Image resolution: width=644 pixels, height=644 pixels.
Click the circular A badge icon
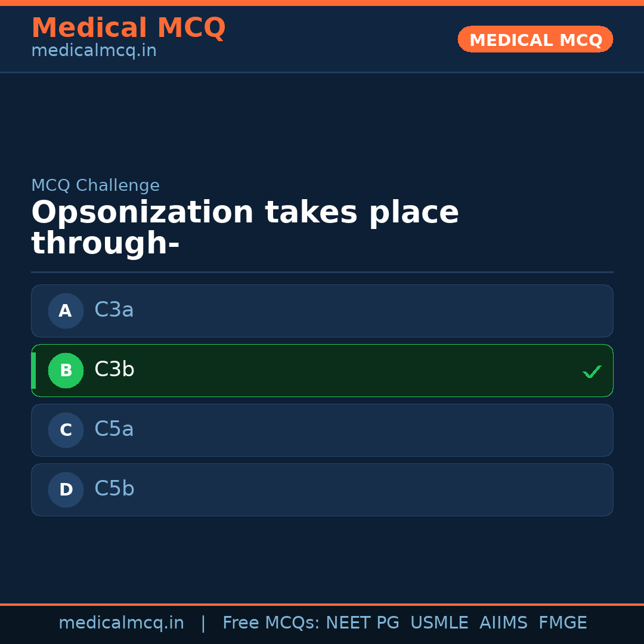[x=66, y=311]
